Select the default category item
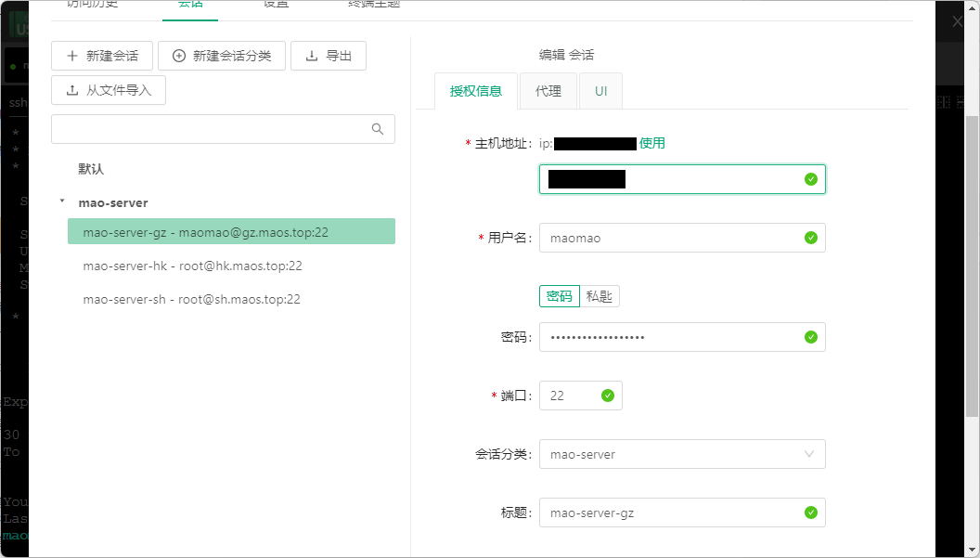This screenshot has width=980, height=558. (91, 169)
